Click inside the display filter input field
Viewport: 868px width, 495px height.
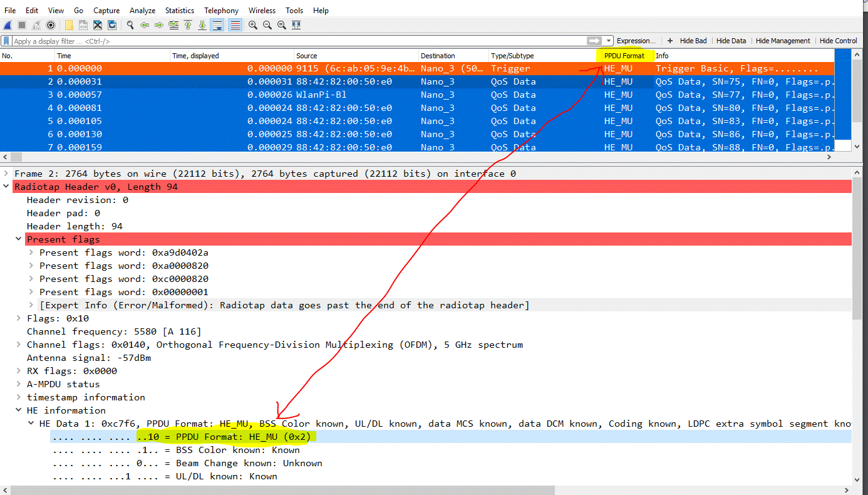point(251,40)
